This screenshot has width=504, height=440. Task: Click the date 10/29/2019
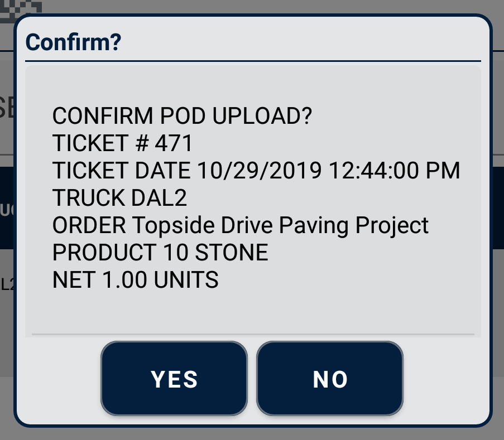259,171
